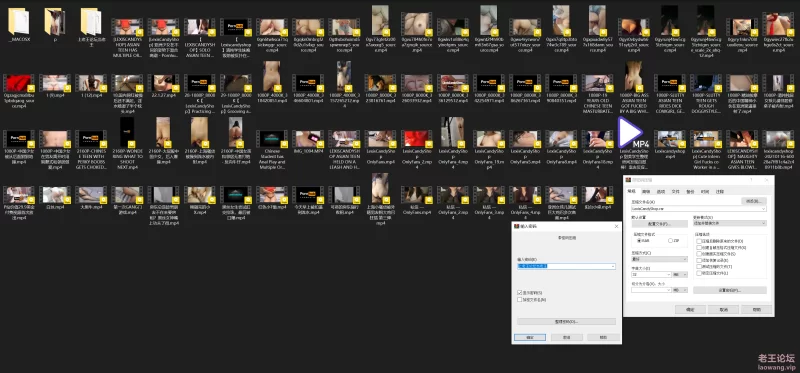The width and height of the screenshot is (800, 373).
Task: Click the WinRAR icon in the password dialog title bar
Action: (x=516, y=226)
